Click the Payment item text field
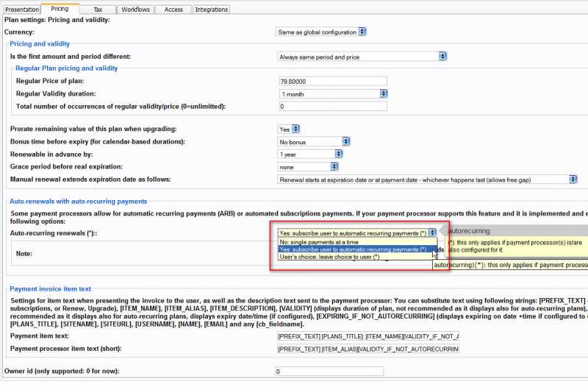Screen dimensions: 588x387 click(x=368, y=336)
